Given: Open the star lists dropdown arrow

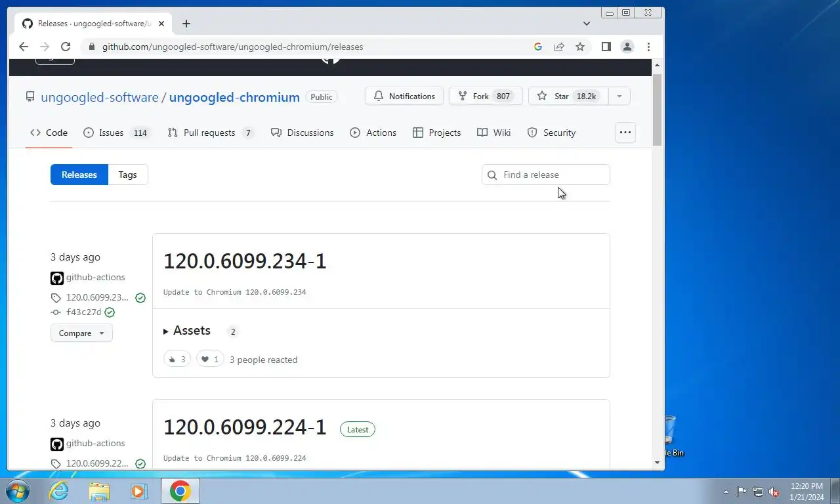Looking at the screenshot, I should click(x=619, y=96).
